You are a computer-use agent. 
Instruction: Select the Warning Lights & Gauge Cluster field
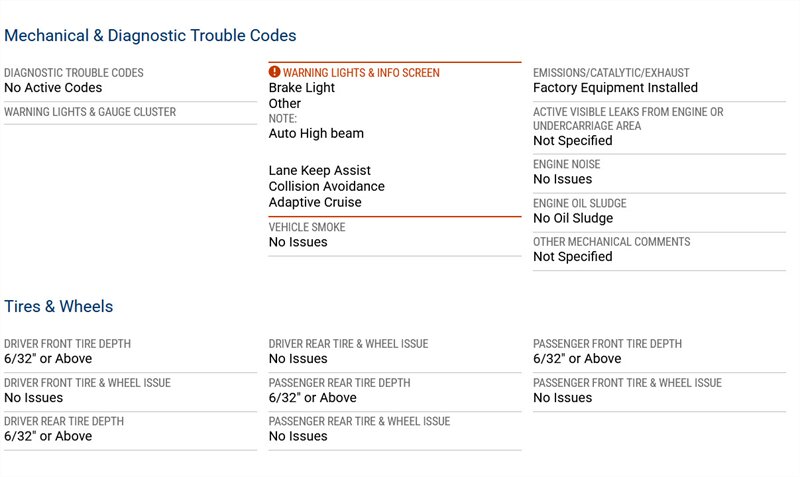click(x=90, y=112)
